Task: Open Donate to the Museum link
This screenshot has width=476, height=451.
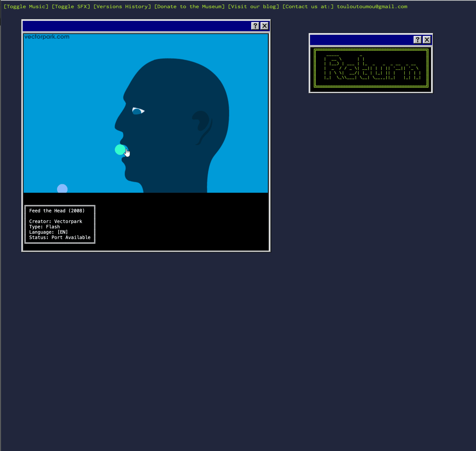Action: (189, 7)
